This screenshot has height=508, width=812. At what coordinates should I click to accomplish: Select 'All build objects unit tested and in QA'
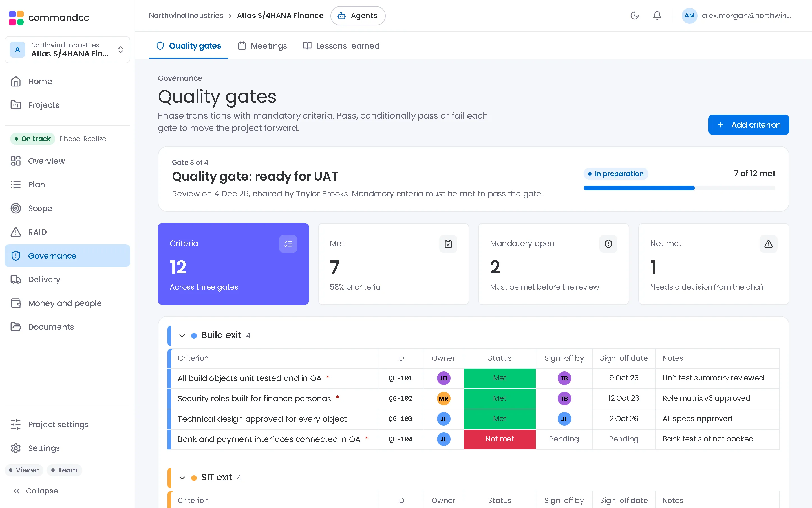(x=249, y=378)
